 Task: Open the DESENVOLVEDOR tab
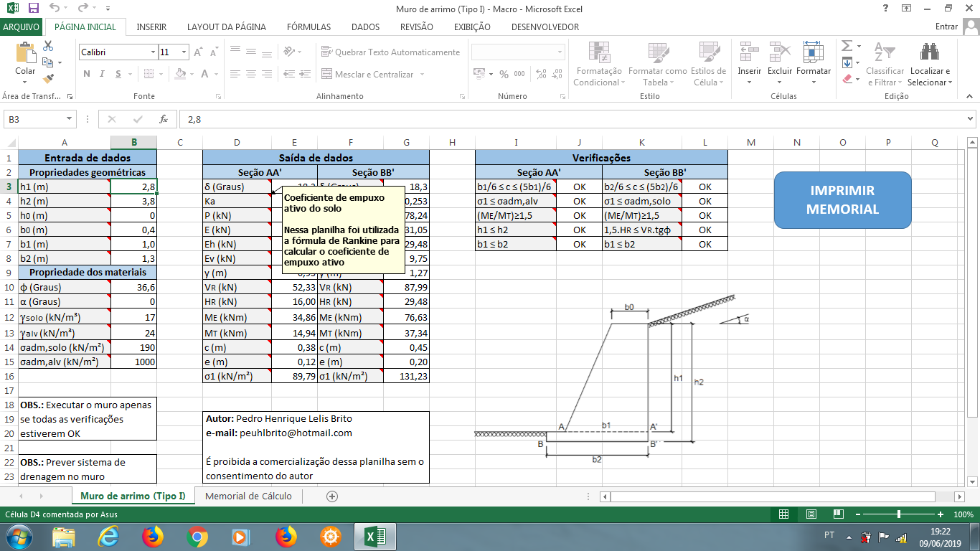point(545,27)
